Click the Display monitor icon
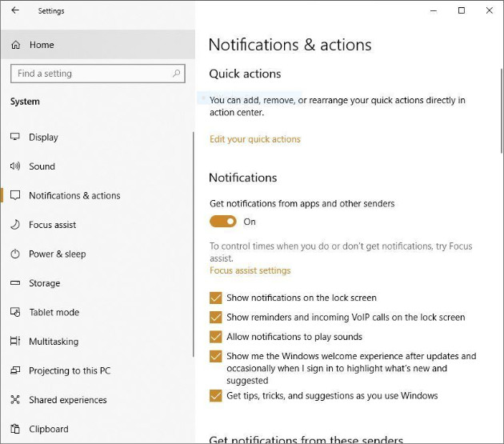 pyautogui.click(x=15, y=137)
